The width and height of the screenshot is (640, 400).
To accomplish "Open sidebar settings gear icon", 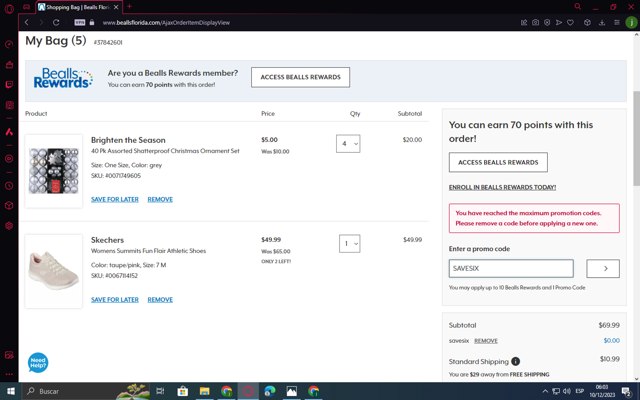I will tap(9, 226).
